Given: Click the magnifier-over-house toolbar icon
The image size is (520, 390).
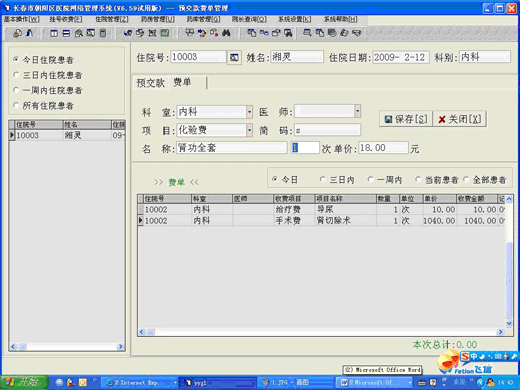Looking at the screenshot, I should [x=79, y=33].
